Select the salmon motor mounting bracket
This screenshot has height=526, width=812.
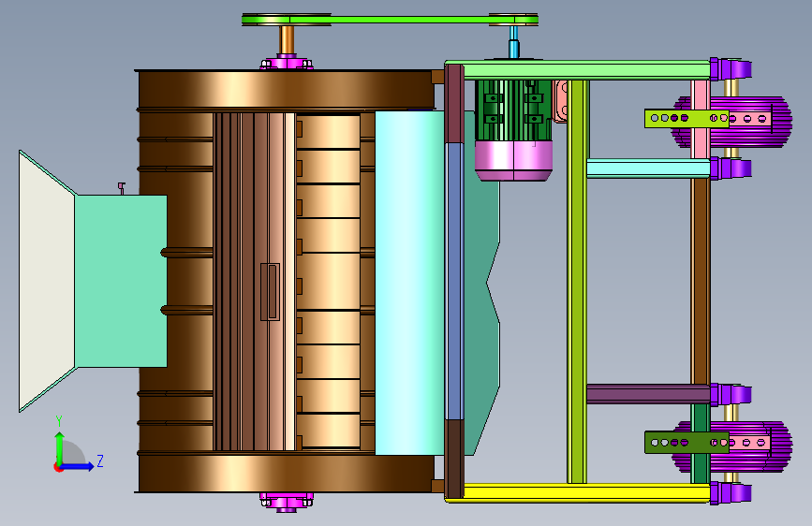point(560,101)
